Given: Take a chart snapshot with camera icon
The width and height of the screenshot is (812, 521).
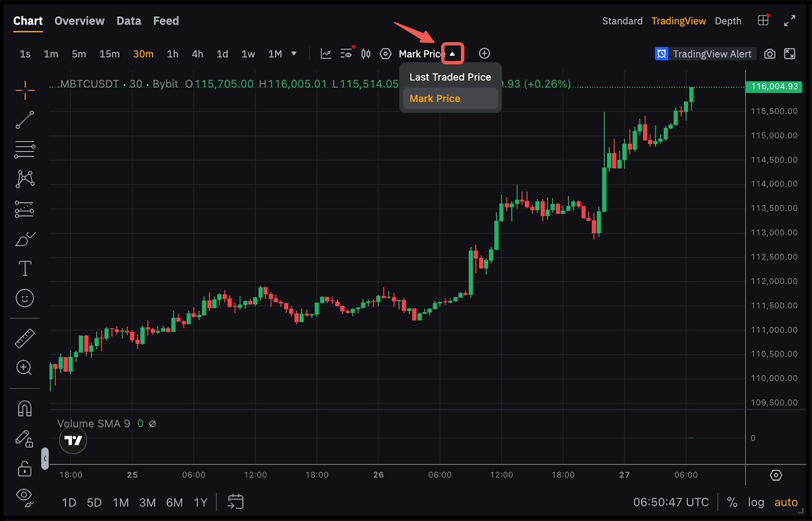Looking at the screenshot, I should pyautogui.click(x=770, y=54).
